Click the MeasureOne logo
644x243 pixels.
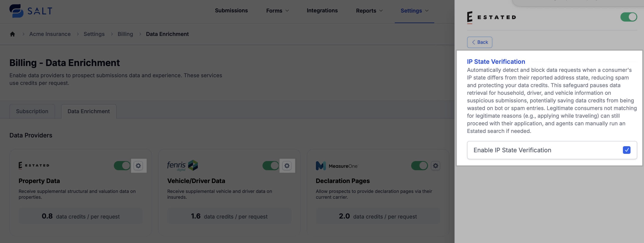point(337,166)
